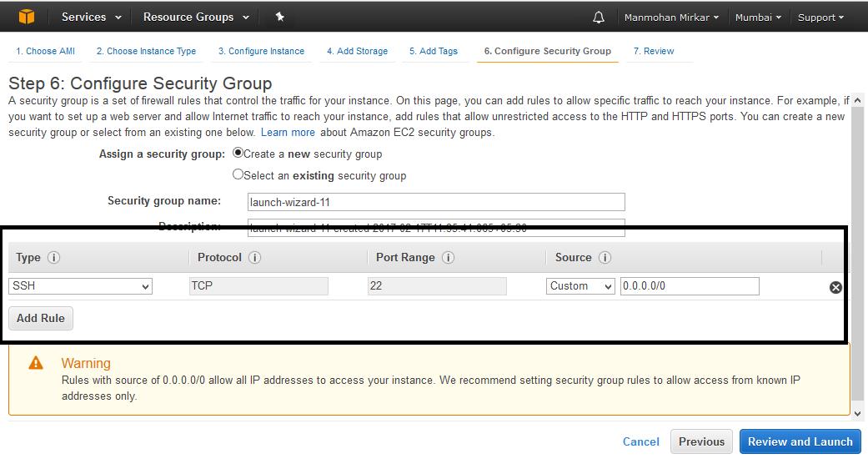Open the Mumbai region menu
The height and width of the screenshot is (464, 868).
[758, 18]
